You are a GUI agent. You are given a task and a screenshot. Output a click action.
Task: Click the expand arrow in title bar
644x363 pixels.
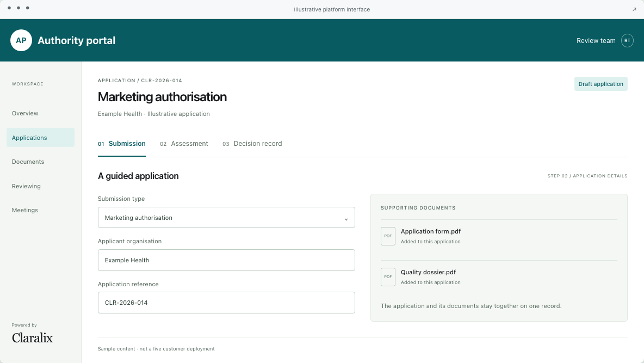click(x=634, y=9)
